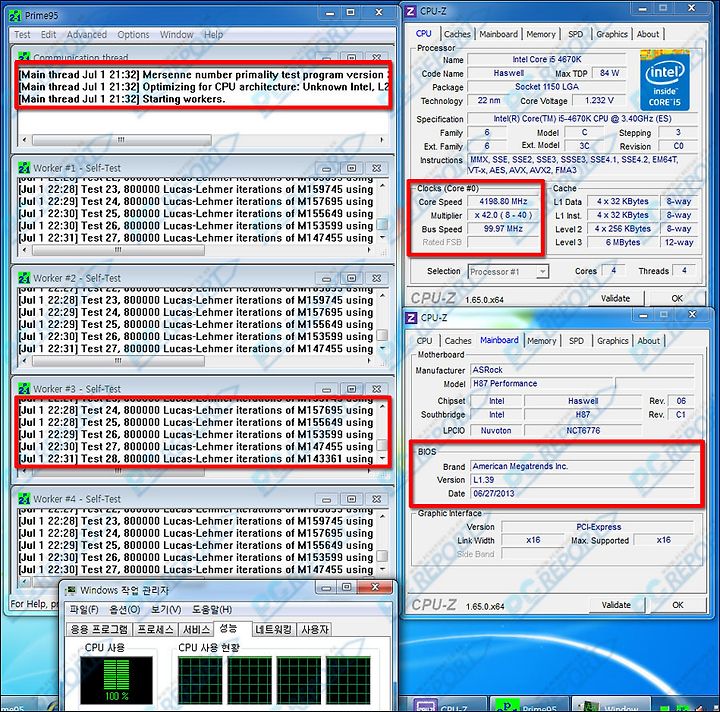Switch to 프로세스 tab in Task Manager

click(x=156, y=629)
